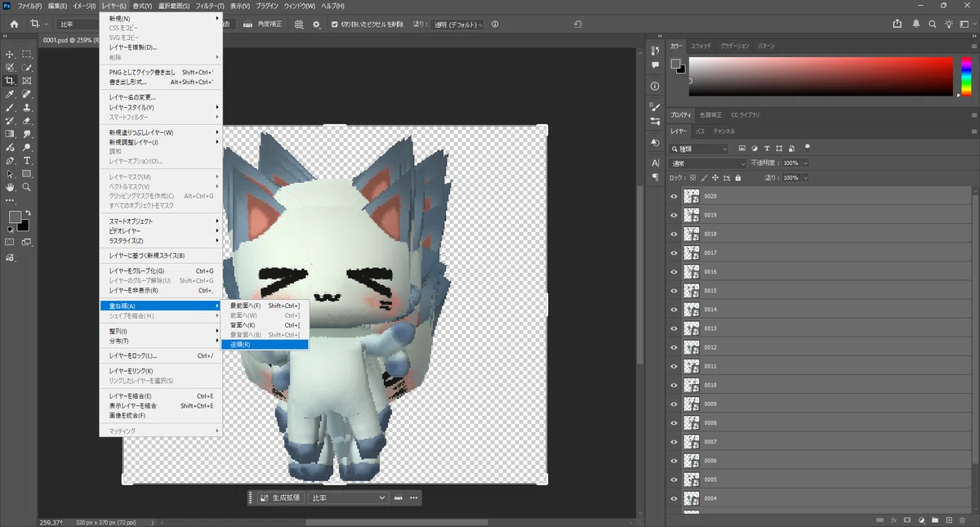Viewport: 980px width, 527px height.
Task: Select the Path Selection arrow tool
Action: [10, 174]
